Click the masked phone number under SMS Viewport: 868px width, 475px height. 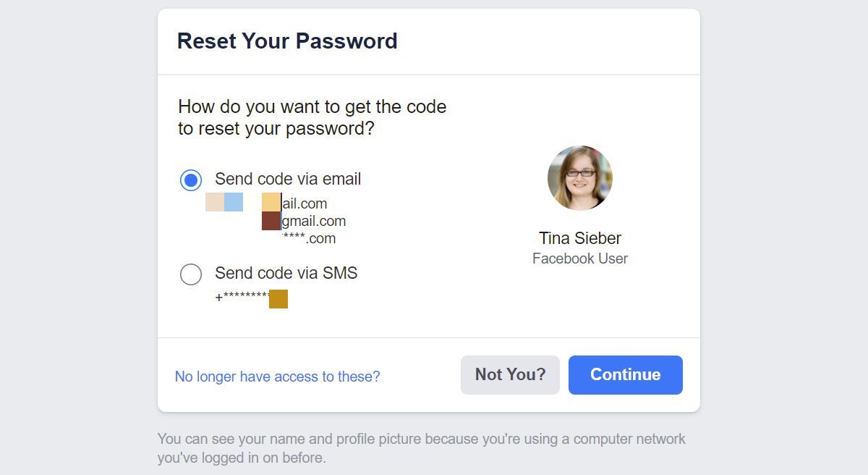pos(242,298)
